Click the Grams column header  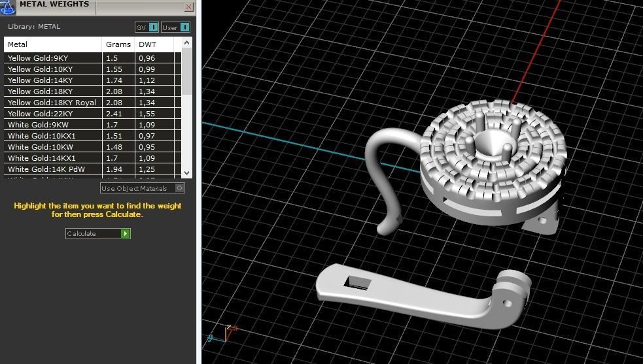pyautogui.click(x=118, y=44)
